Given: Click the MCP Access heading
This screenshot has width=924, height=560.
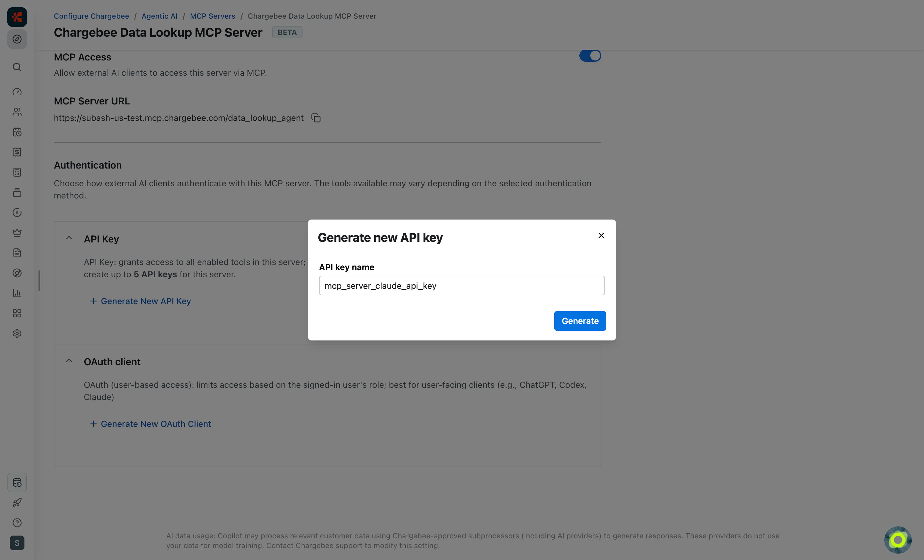Looking at the screenshot, I should (x=82, y=57).
